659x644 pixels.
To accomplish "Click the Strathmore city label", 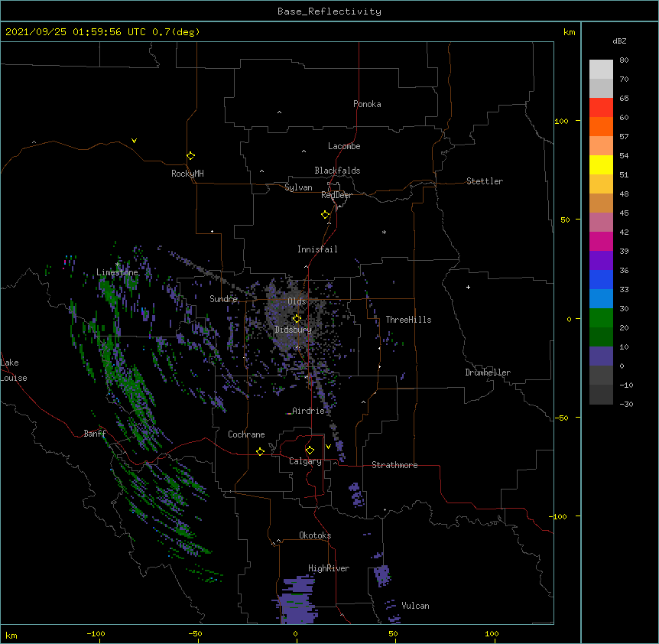I will [394, 465].
